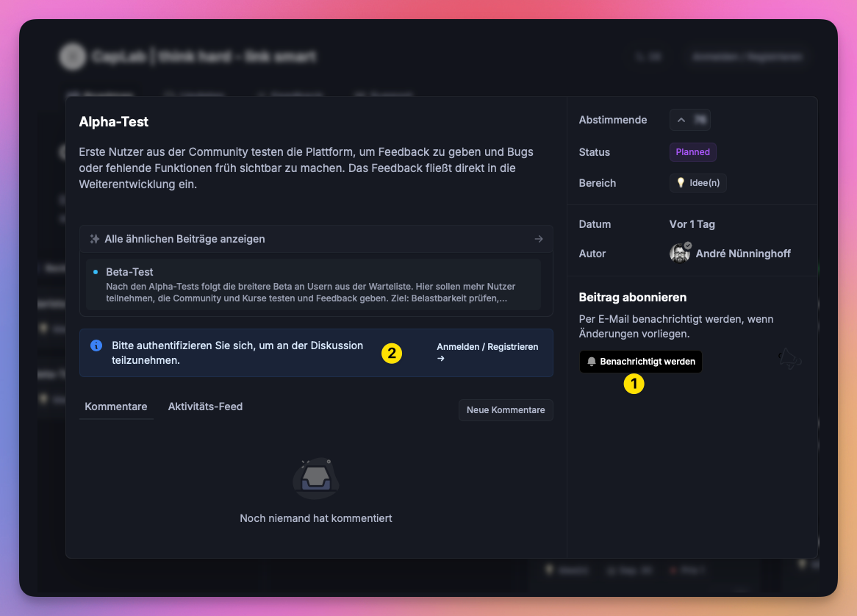Click the arrow on the similar posts row
This screenshot has height=616, width=857.
(539, 239)
